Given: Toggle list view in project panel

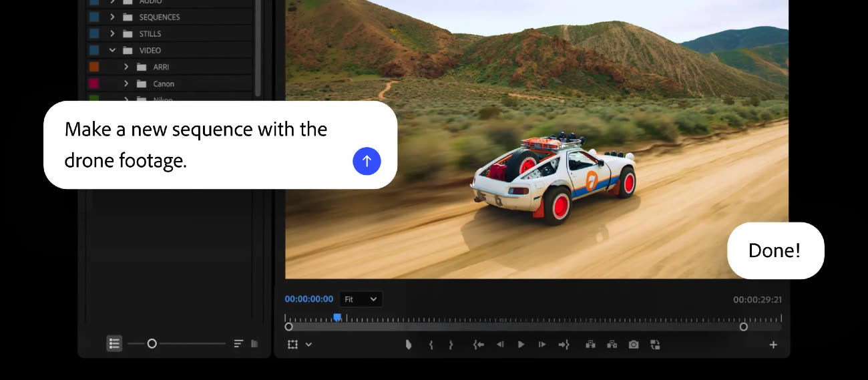Looking at the screenshot, I should pyautogui.click(x=114, y=343).
